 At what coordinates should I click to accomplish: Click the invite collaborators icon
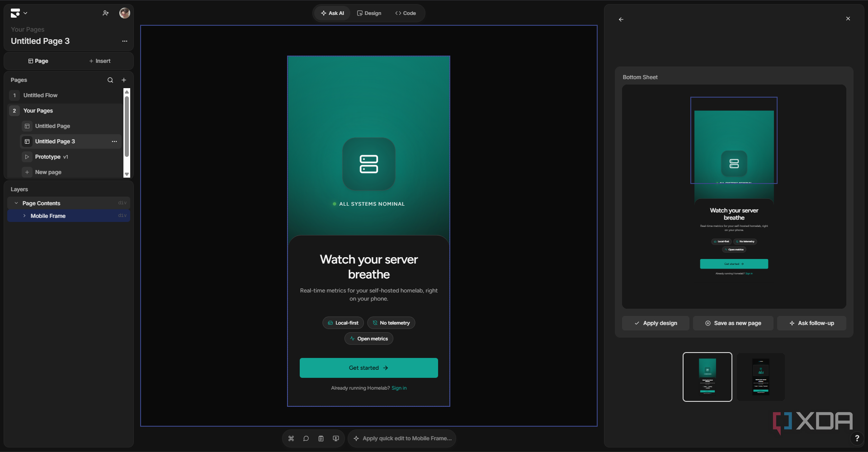pyautogui.click(x=106, y=13)
